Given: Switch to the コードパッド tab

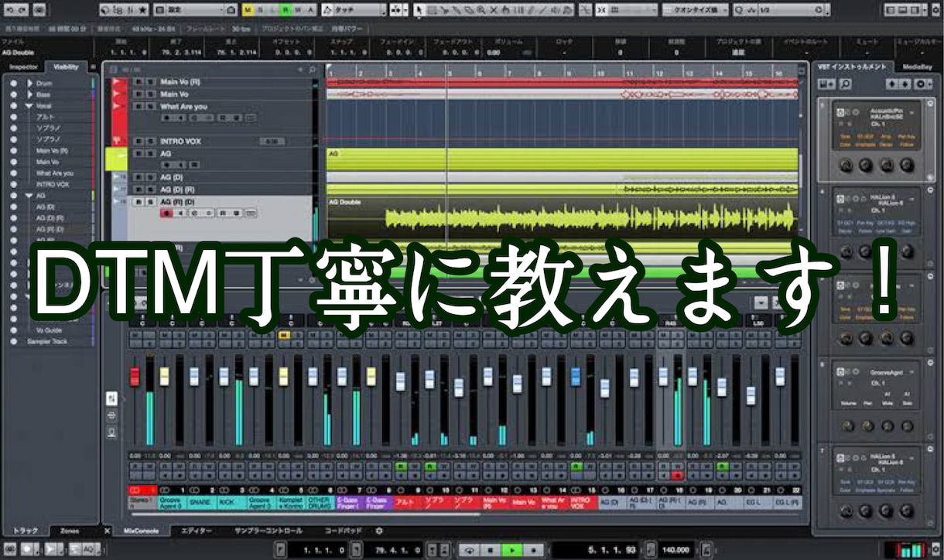Looking at the screenshot, I should point(343,531).
